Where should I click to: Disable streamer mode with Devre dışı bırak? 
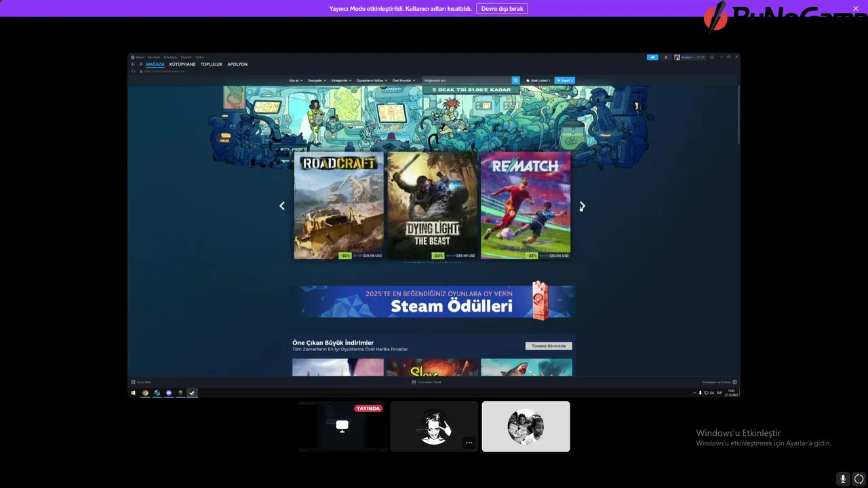[502, 9]
